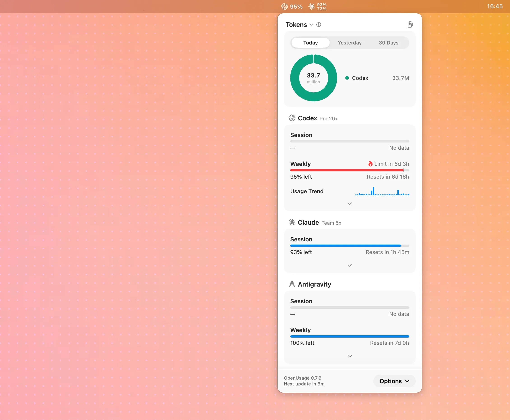The width and height of the screenshot is (510, 420).
Task: Click the Team 5x plan label
Action: (331, 223)
